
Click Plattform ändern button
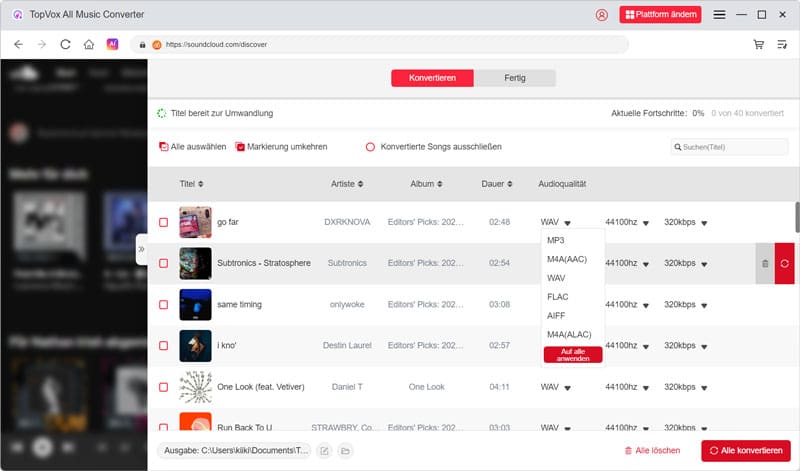(660, 15)
